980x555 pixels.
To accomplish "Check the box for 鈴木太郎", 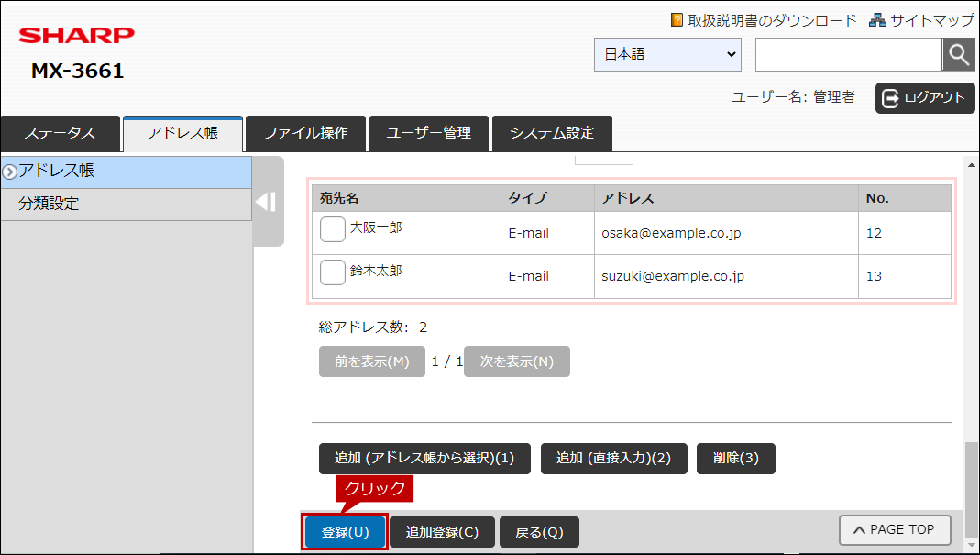I will pyautogui.click(x=333, y=272).
